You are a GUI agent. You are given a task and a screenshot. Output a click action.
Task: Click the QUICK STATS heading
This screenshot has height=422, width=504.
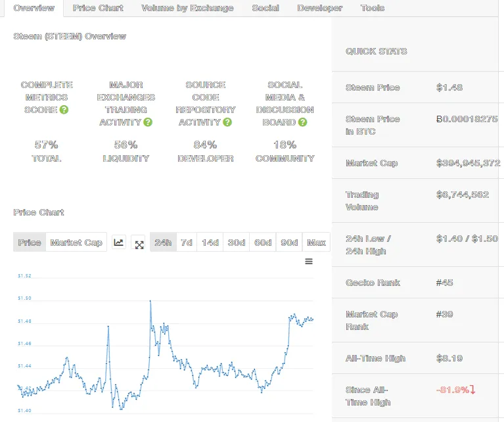click(x=377, y=51)
